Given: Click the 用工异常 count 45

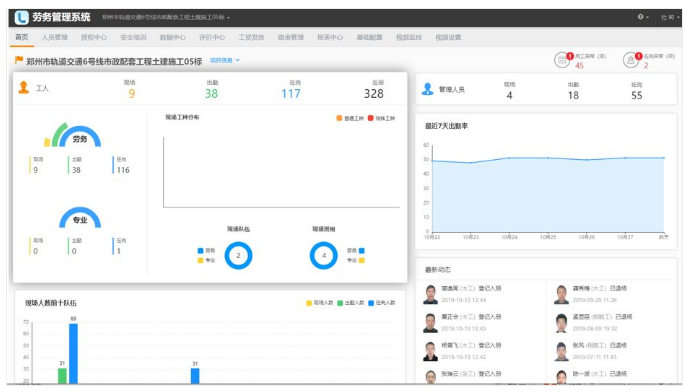Looking at the screenshot, I should (579, 66).
